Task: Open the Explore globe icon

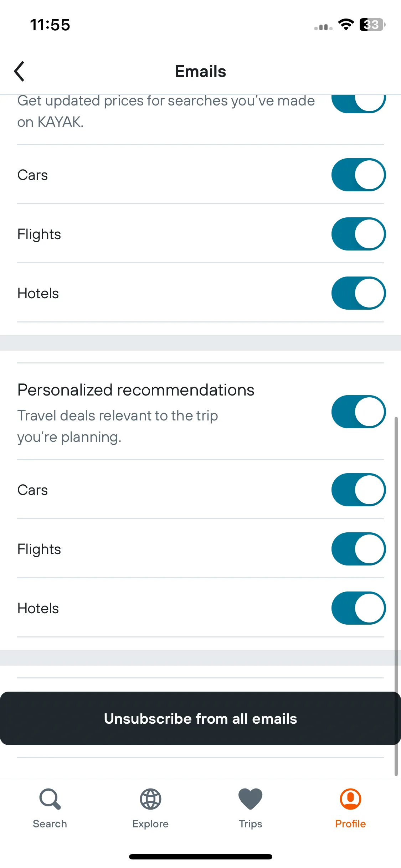Action: tap(150, 799)
